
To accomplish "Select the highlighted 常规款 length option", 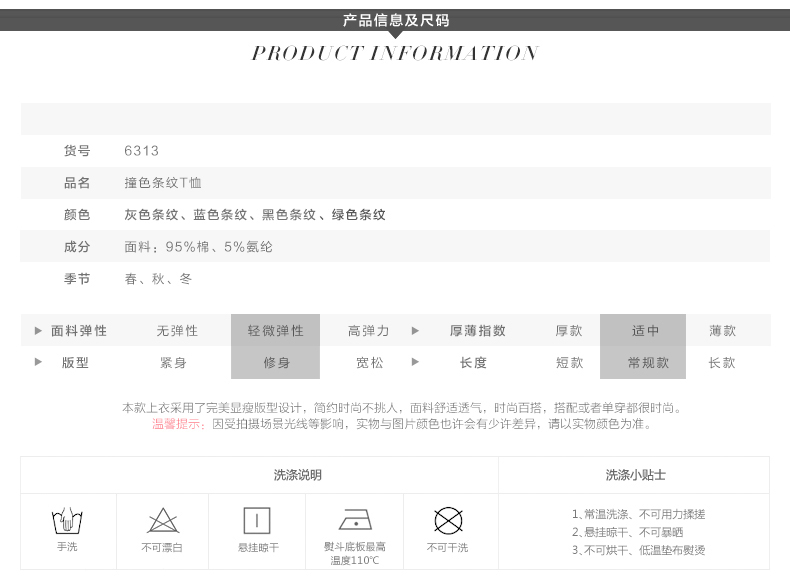I will pos(643,362).
